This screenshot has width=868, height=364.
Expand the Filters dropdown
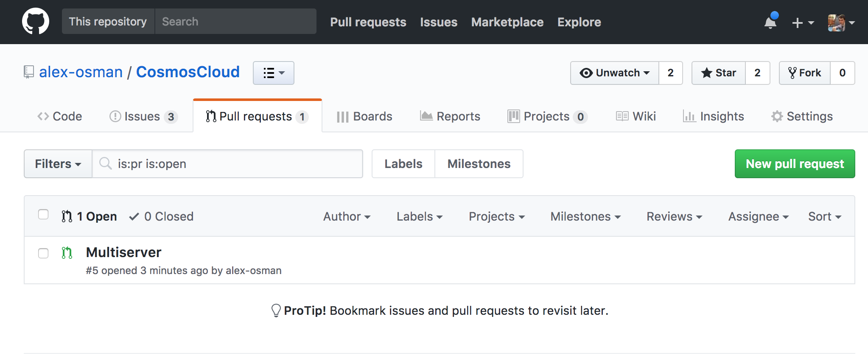(x=58, y=164)
